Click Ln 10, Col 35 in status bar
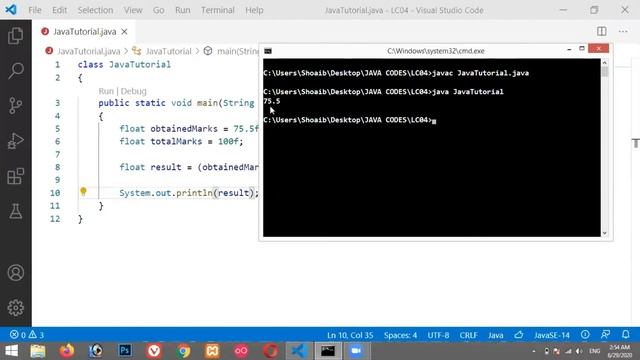 pos(350,335)
